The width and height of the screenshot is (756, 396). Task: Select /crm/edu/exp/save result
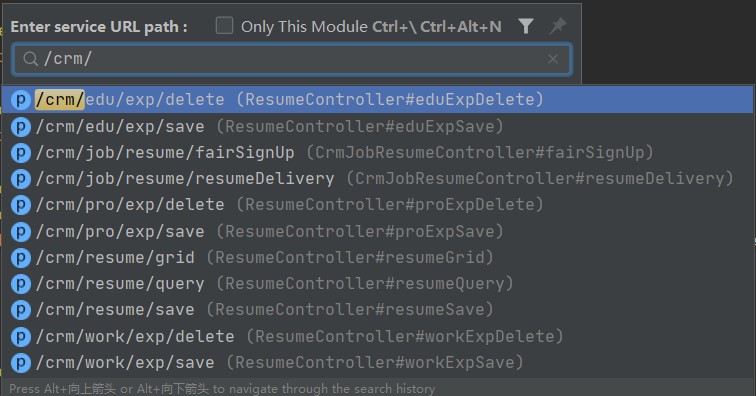(378, 126)
